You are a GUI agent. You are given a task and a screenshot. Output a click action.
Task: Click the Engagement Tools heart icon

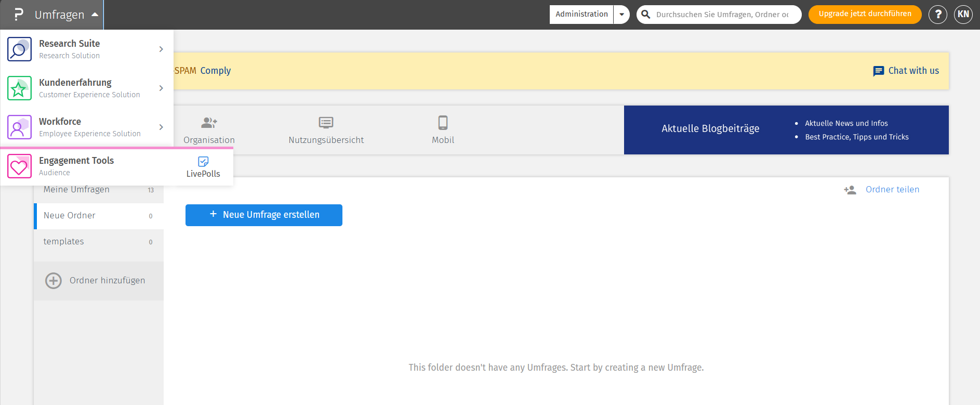click(20, 166)
